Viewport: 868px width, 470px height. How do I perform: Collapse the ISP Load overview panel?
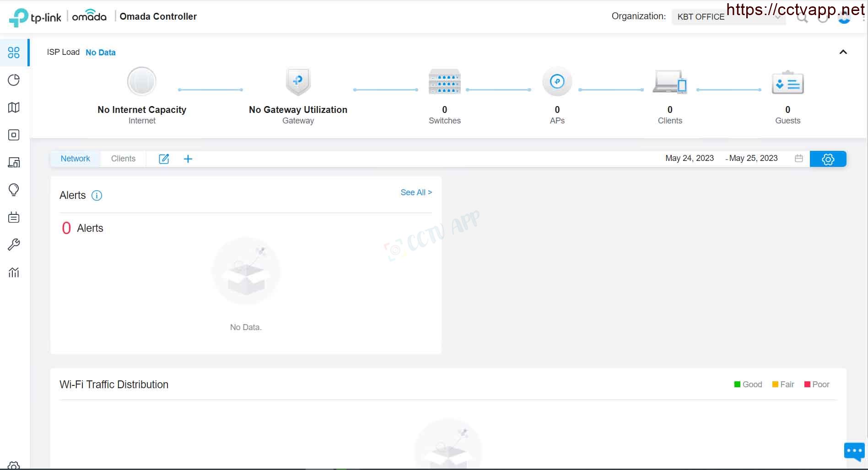(843, 52)
